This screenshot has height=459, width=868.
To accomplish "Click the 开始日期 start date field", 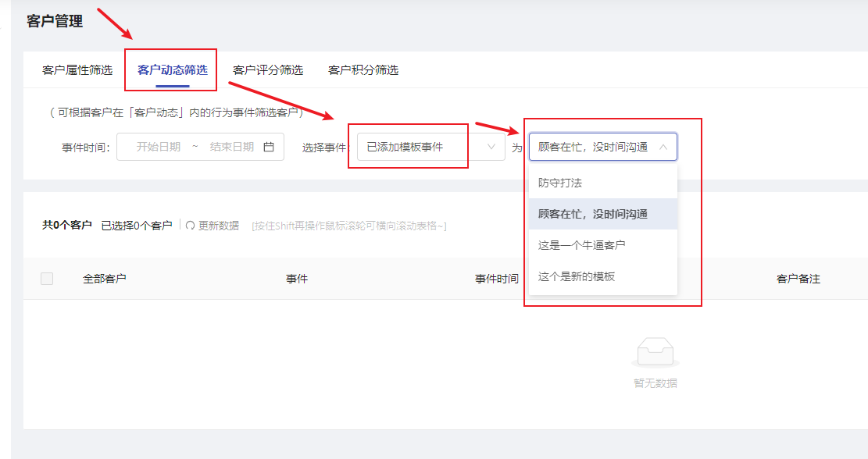I will coord(159,147).
